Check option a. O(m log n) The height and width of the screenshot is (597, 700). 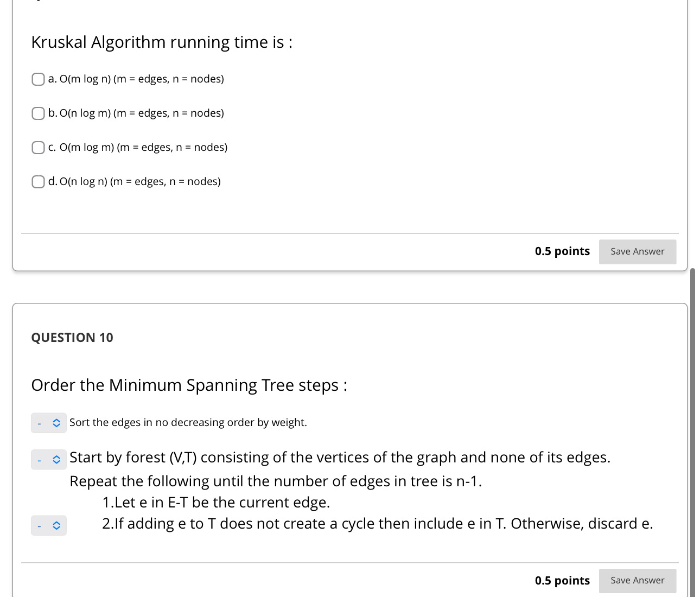point(38,79)
